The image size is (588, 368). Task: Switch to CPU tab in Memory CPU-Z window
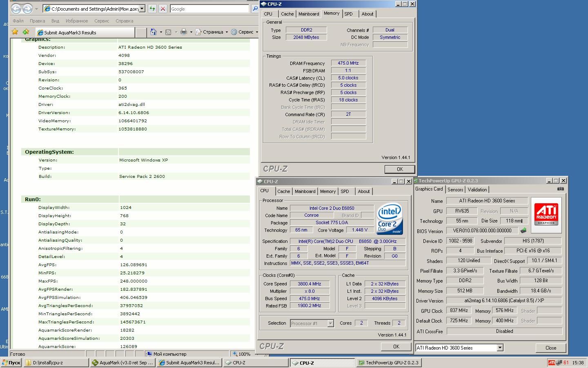click(x=268, y=14)
